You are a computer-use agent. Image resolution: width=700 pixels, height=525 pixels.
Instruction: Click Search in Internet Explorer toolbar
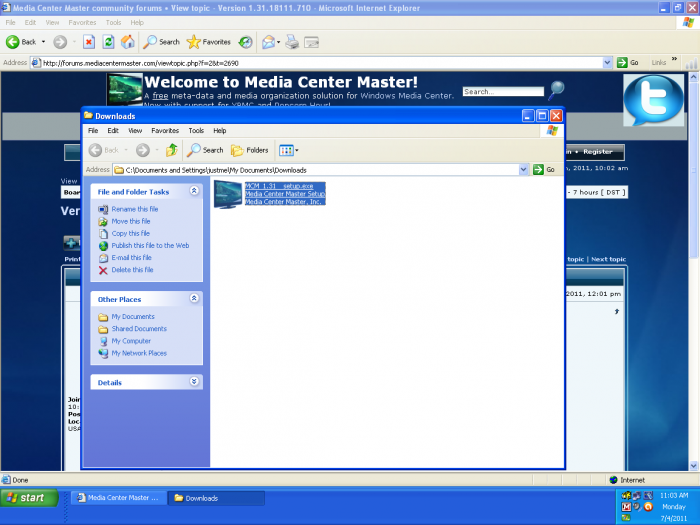(161, 42)
